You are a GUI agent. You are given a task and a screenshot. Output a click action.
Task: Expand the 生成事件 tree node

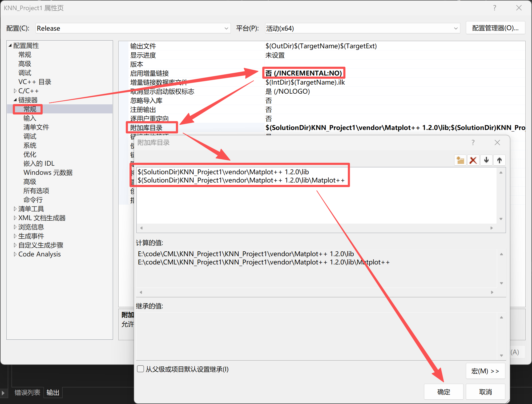point(15,236)
